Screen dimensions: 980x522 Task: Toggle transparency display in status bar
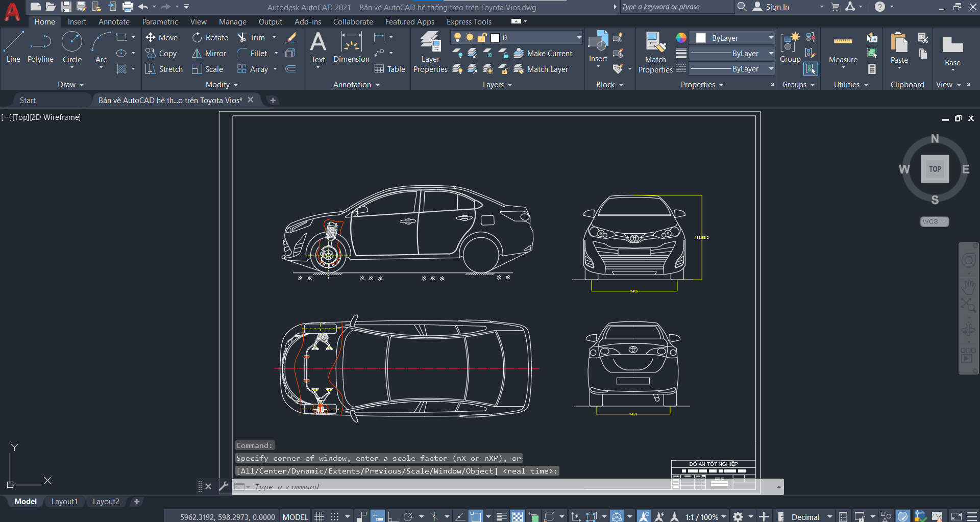[518, 516]
